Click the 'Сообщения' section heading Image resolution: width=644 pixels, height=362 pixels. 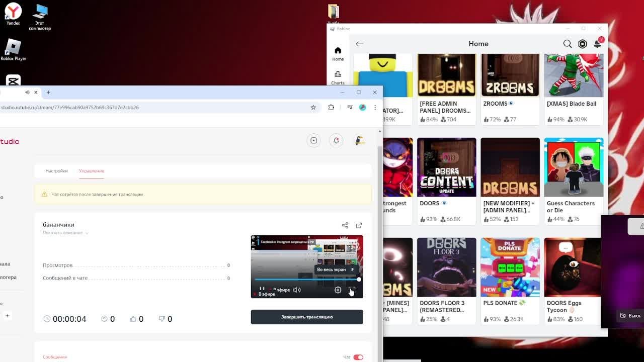tap(55, 357)
